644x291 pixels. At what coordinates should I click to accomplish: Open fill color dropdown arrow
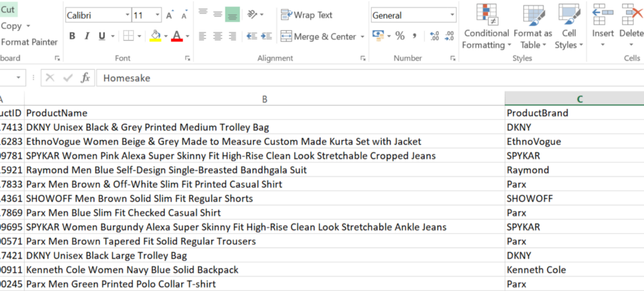click(x=166, y=36)
